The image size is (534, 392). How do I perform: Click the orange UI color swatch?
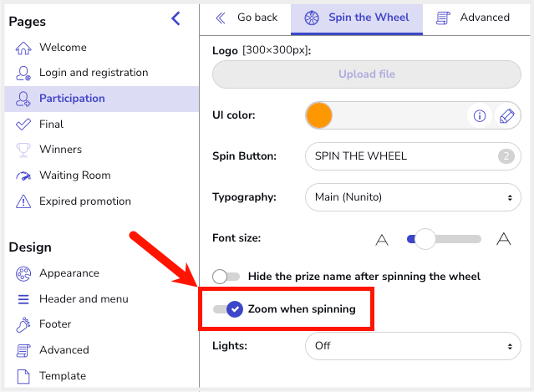319,115
